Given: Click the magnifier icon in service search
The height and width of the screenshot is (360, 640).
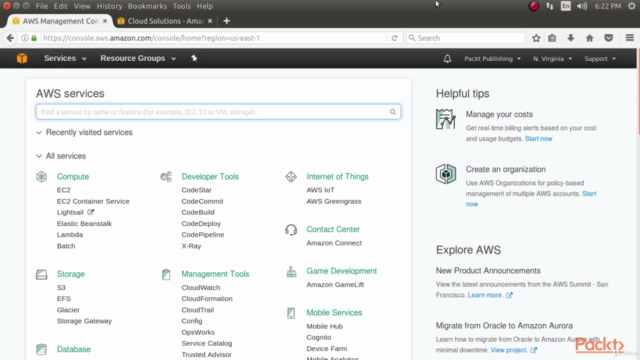Looking at the screenshot, I should click(393, 112).
